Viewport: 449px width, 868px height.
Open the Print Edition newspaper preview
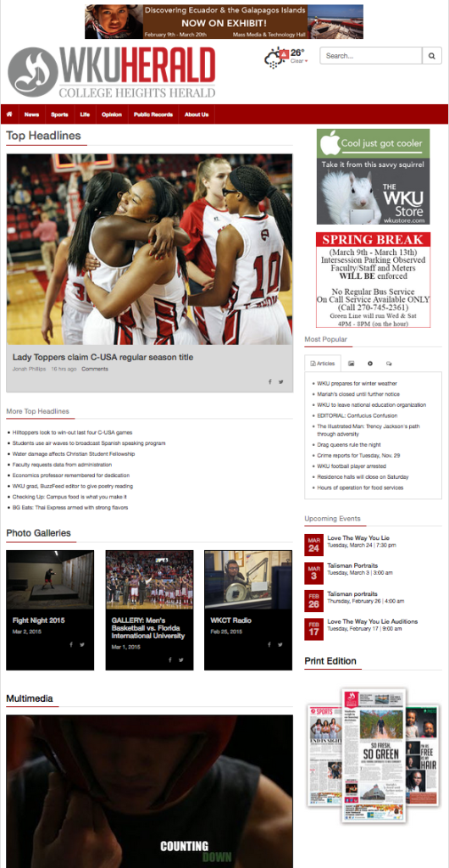374,754
